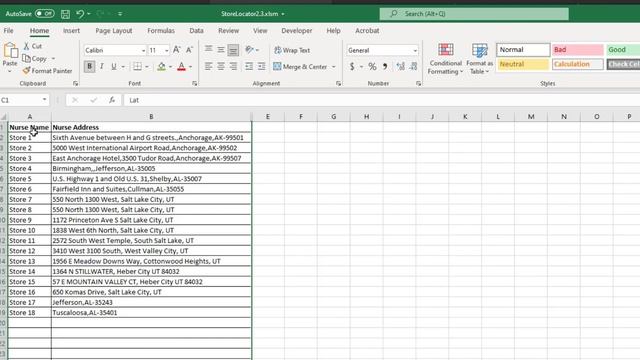The image size is (640, 360).
Task: Click the Align Left icon
Action: coord(209,66)
